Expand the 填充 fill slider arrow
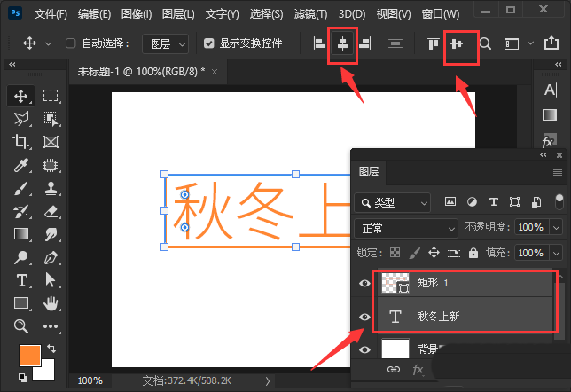The width and height of the screenshot is (571, 392). 556,253
